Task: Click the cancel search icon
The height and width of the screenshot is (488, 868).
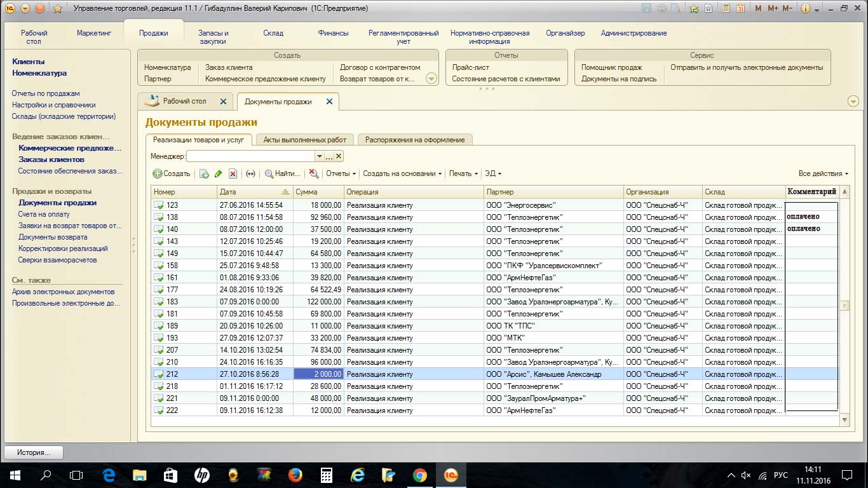Action: 313,173
